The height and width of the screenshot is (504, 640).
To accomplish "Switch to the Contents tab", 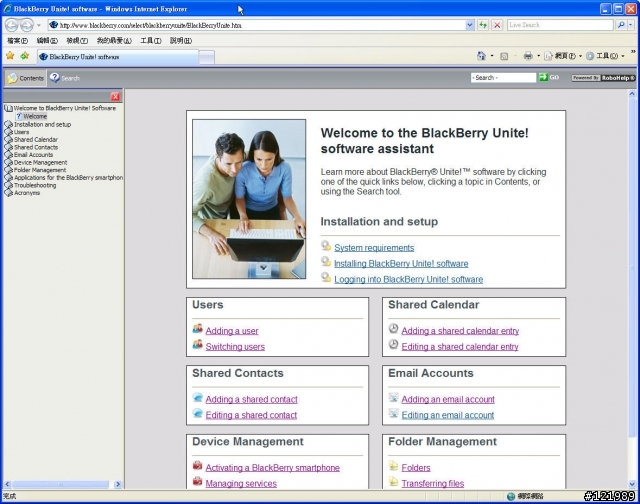I will coord(25,78).
